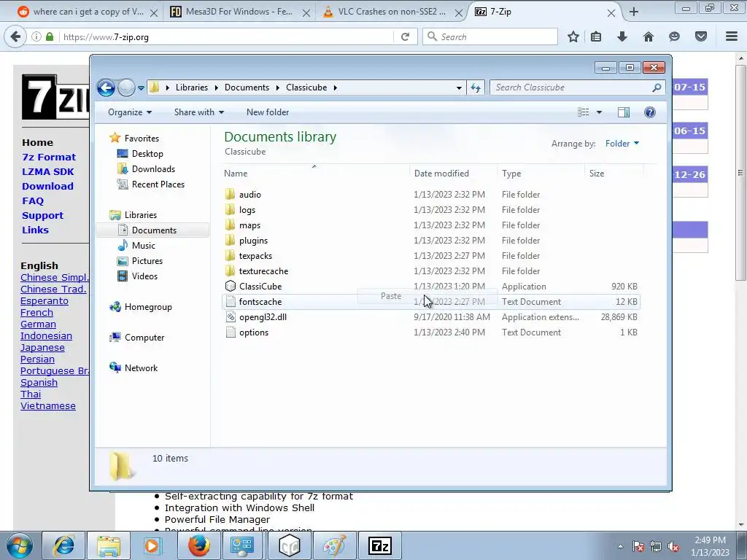
Task: Open Firefox downloads arrow
Action: 622,36
